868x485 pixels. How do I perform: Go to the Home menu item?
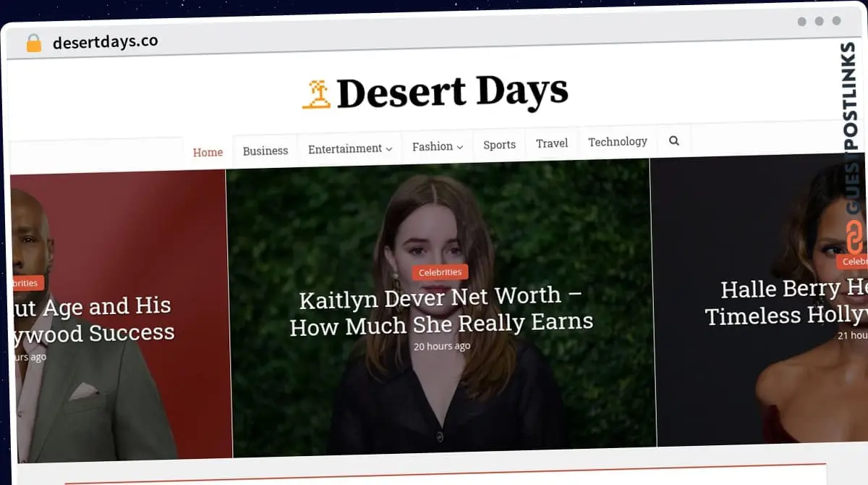click(x=208, y=152)
